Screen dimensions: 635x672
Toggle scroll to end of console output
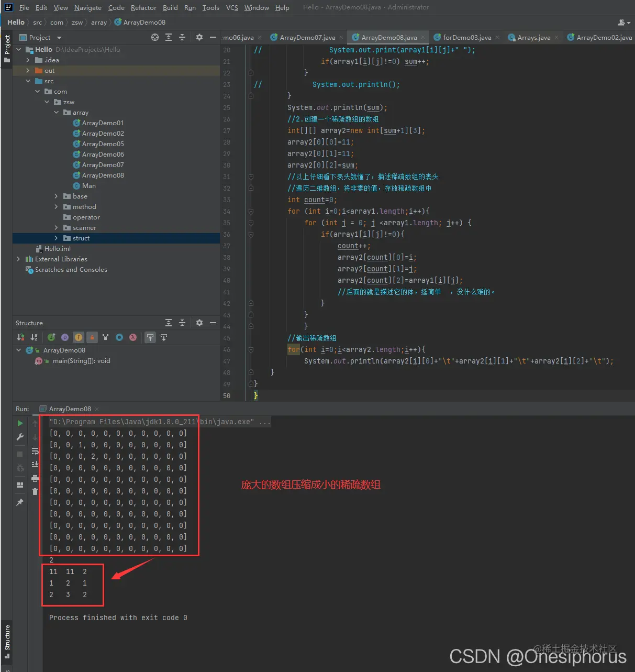point(35,465)
